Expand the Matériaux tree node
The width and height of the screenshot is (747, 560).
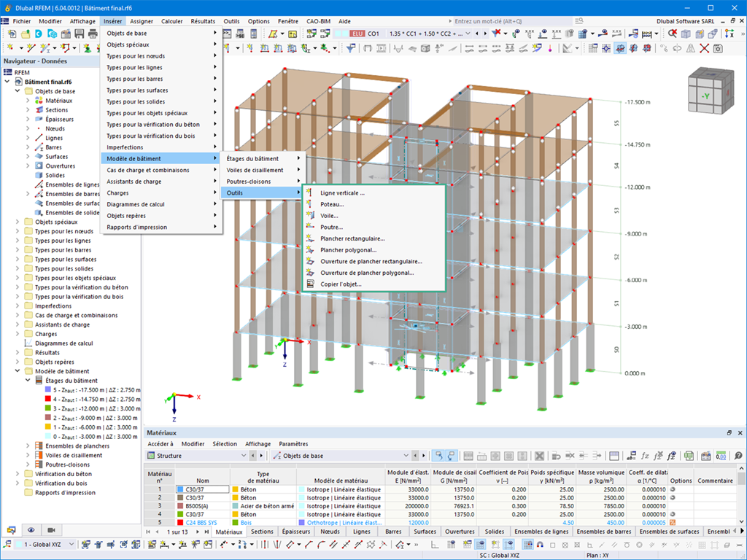[28, 101]
